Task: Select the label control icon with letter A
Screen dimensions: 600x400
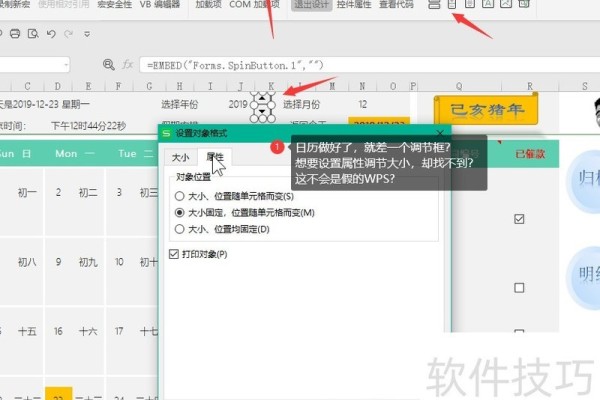Action: (x=488, y=4)
